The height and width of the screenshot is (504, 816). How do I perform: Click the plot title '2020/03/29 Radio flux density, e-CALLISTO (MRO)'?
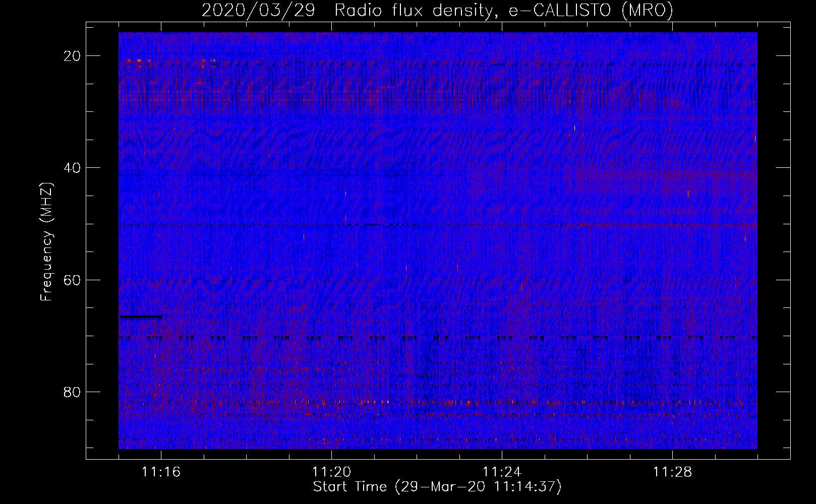click(437, 10)
